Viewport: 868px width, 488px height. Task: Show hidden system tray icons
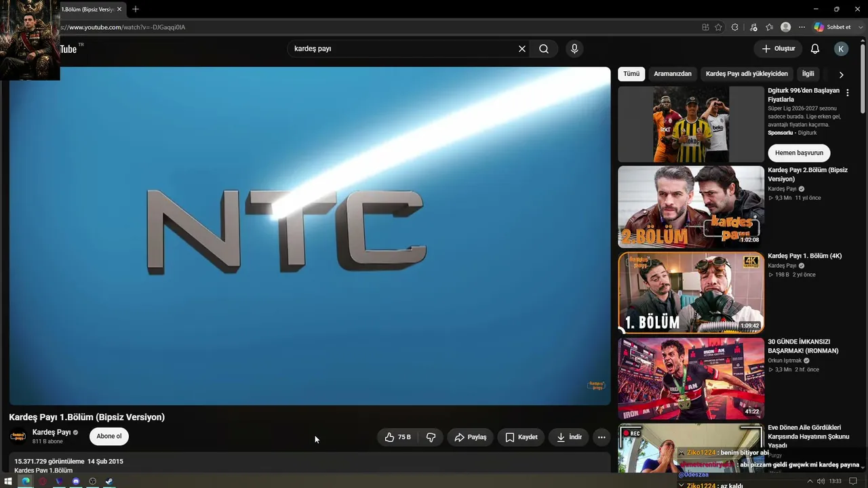pyautogui.click(x=809, y=481)
